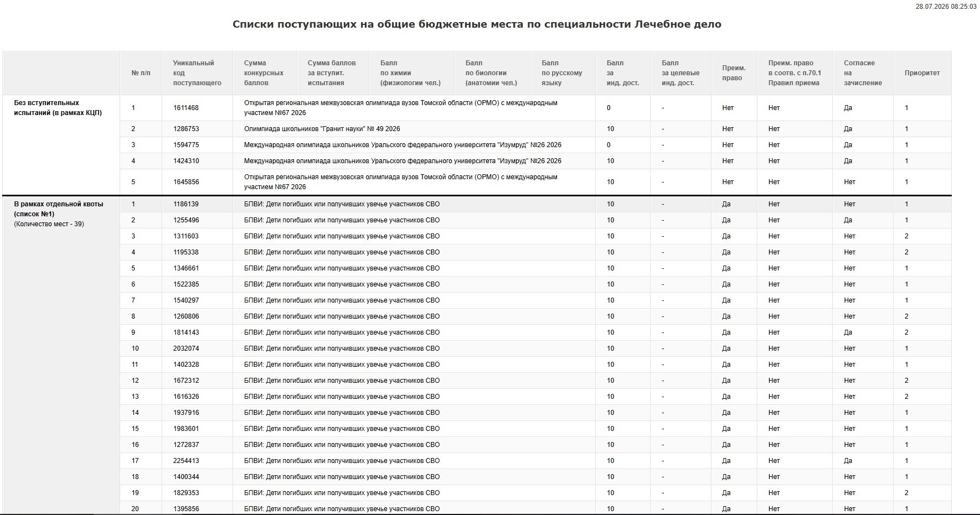Select applicant code 1937916
980x515 pixels.
tap(186, 413)
